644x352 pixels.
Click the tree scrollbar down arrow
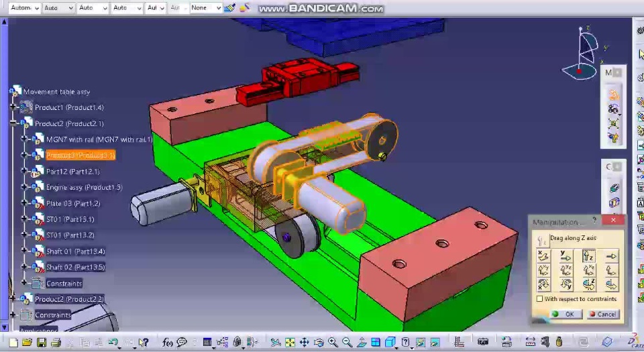coord(4,327)
